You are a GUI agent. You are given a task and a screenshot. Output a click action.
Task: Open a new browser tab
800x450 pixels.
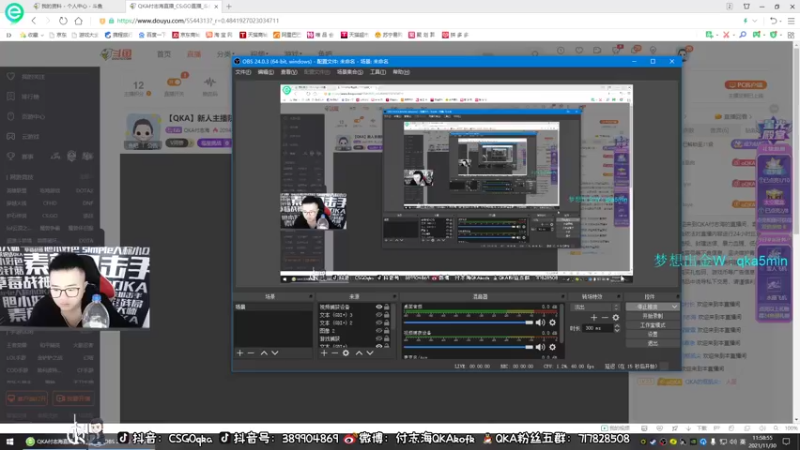click(x=229, y=7)
